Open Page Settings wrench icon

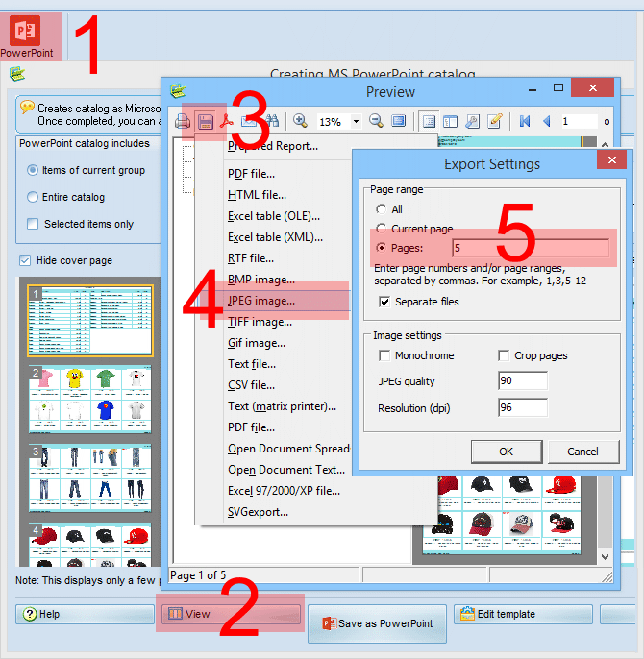tap(472, 121)
